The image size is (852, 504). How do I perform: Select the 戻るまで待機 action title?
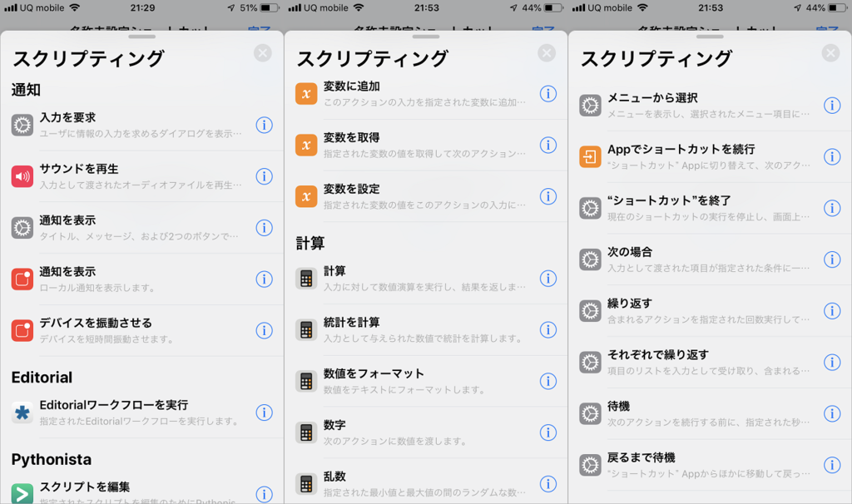click(x=641, y=457)
